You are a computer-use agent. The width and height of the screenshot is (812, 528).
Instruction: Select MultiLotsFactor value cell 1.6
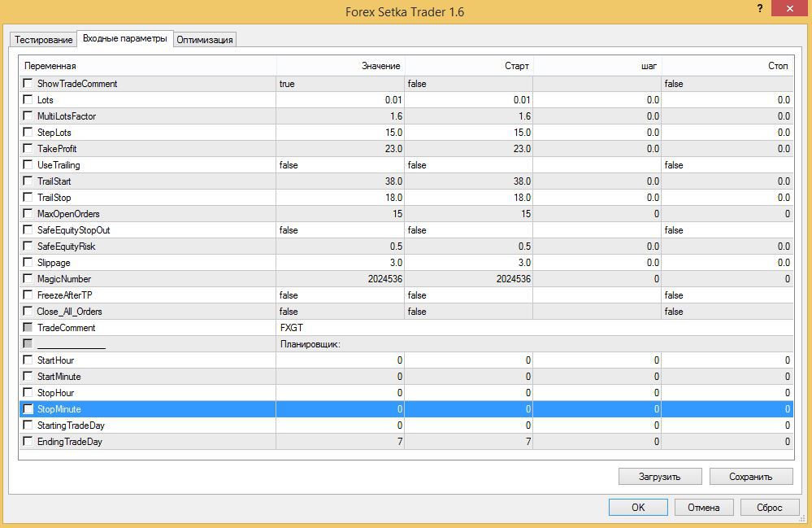[341, 116]
